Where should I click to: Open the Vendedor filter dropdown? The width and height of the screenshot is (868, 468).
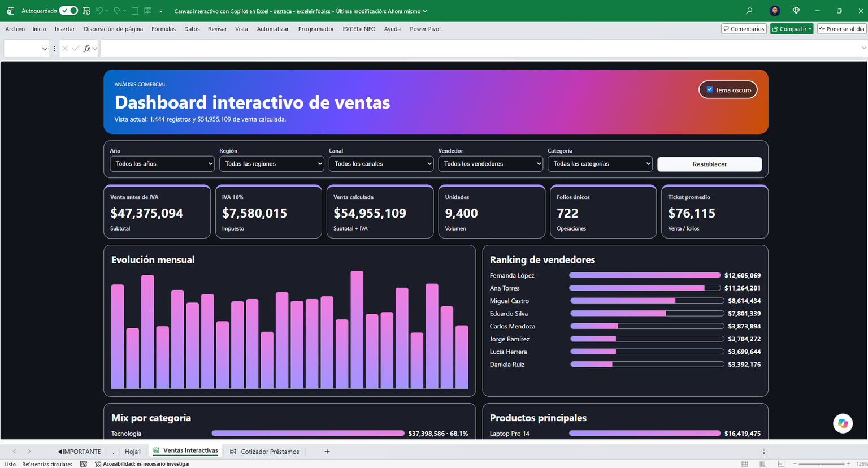(x=491, y=164)
